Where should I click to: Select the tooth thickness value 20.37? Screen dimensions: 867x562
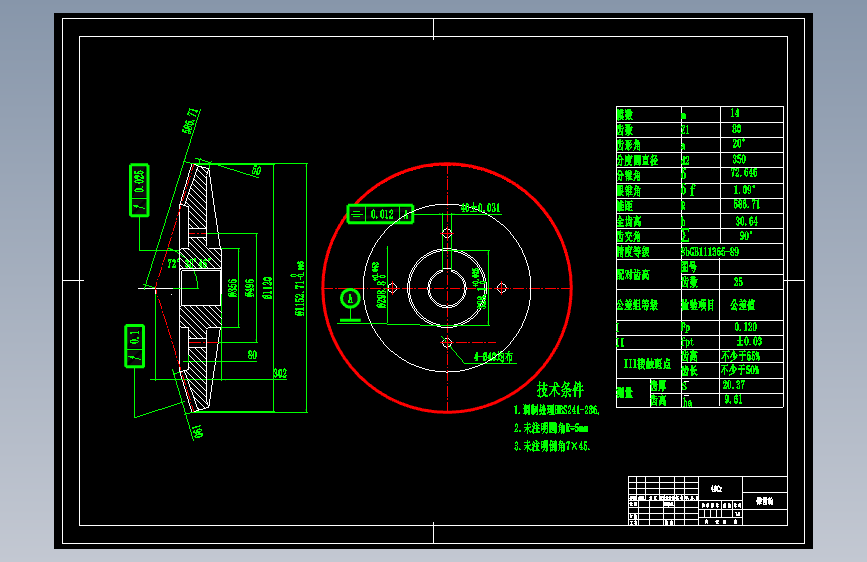(x=734, y=385)
